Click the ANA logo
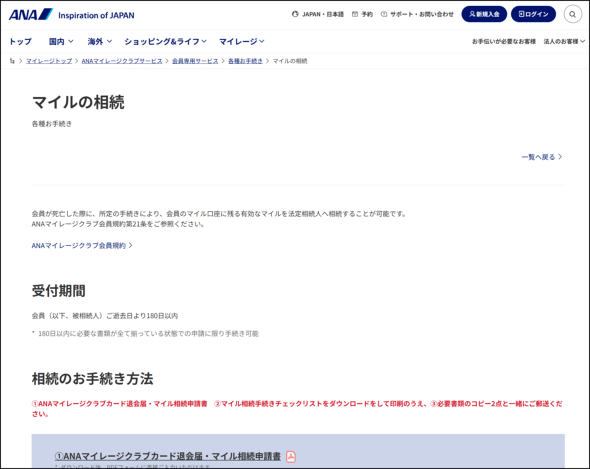The height and width of the screenshot is (469, 590). (31, 15)
